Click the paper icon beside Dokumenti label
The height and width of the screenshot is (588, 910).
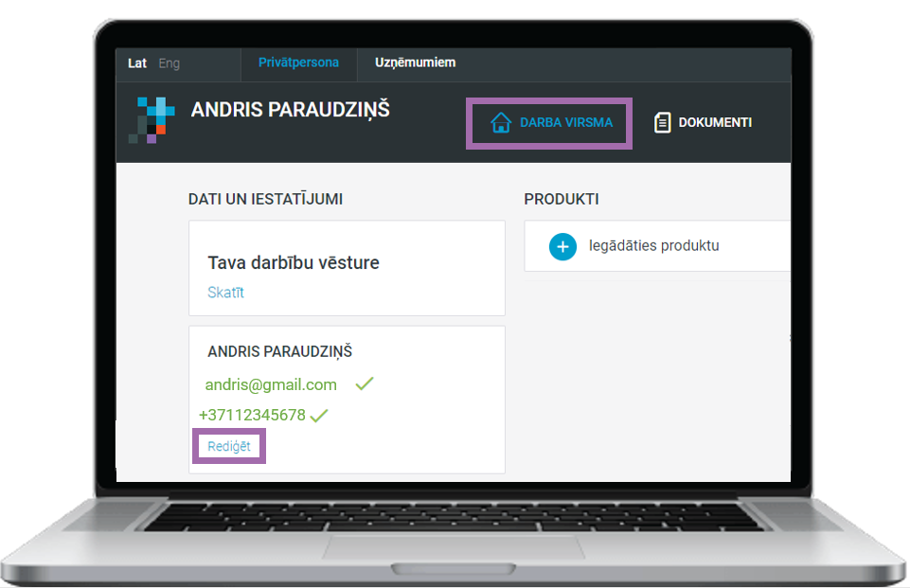(x=661, y=121)
